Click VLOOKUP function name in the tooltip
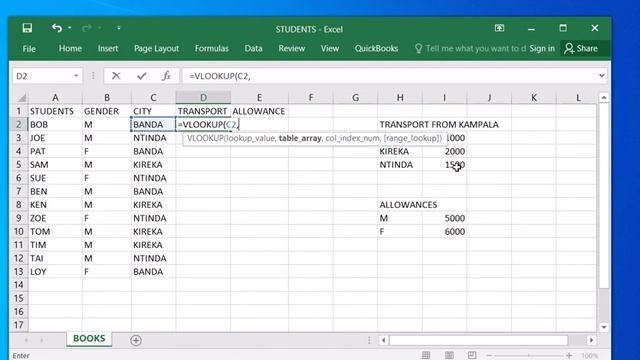This screenshot has height=360, width=640. point(204,138)
